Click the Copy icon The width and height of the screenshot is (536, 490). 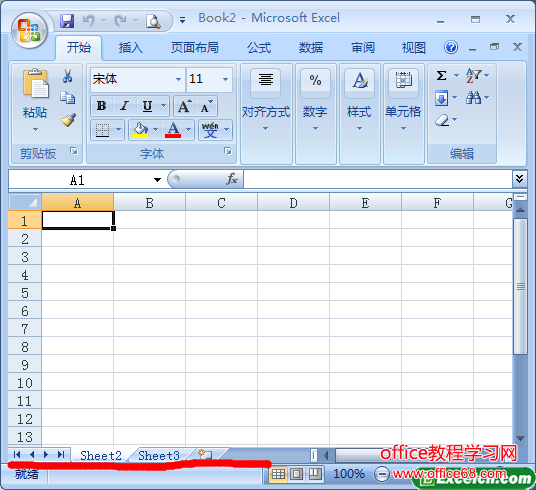(68, 98)
